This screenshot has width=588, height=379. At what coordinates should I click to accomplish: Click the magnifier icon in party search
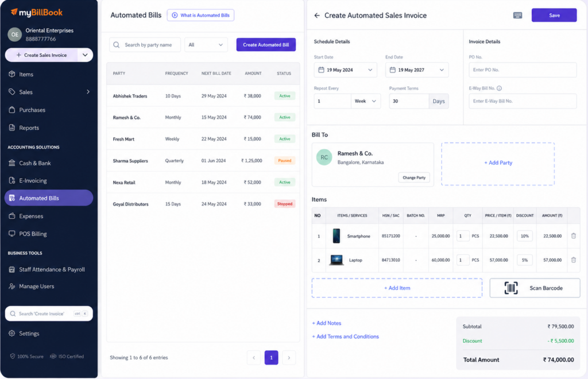[116, 45]
